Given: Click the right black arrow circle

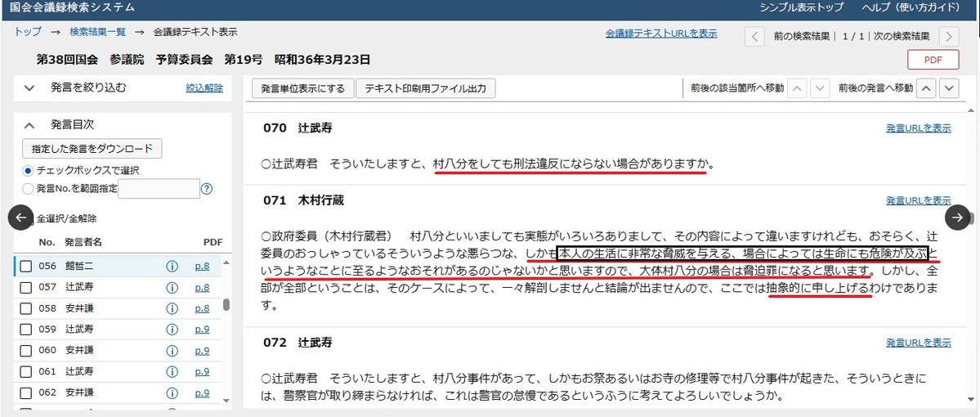Looking at the screenshot, I should 957,217.
